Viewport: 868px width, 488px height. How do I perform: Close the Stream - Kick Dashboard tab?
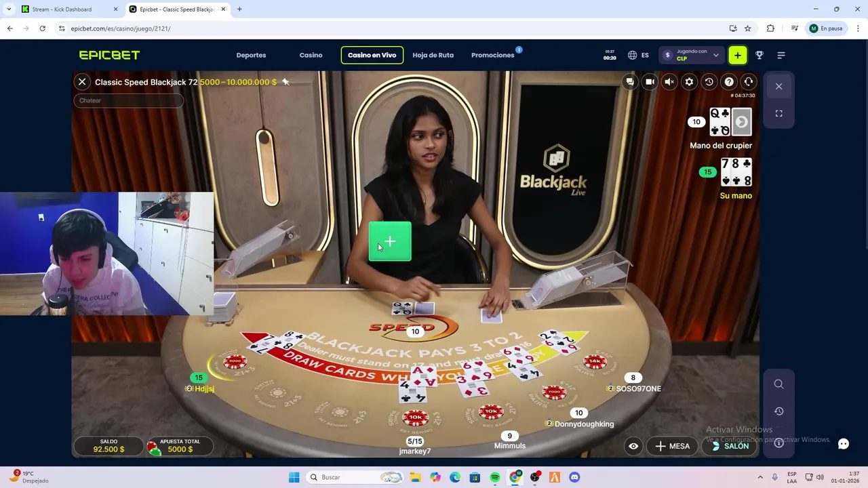point(115,9)
